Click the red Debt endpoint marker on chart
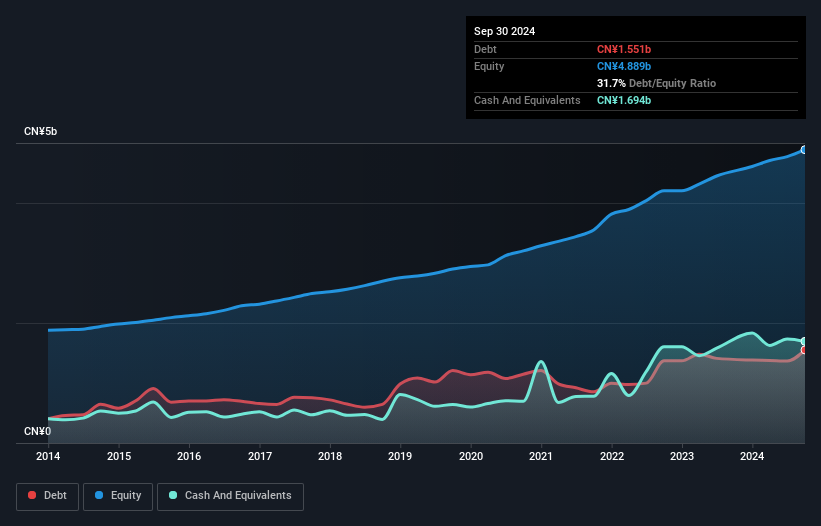The height and width of the screenshot is (526, 821). click(x=804, y=350)
